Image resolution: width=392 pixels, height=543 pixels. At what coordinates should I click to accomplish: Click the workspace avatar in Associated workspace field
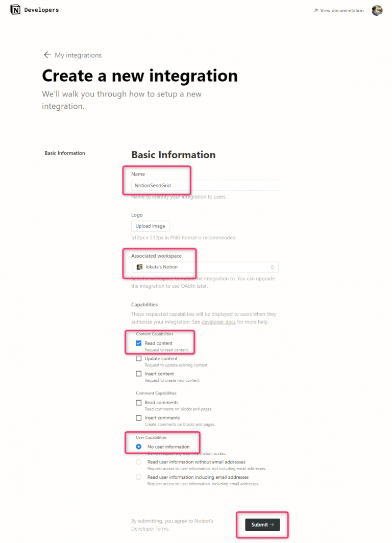coord(139,266)
